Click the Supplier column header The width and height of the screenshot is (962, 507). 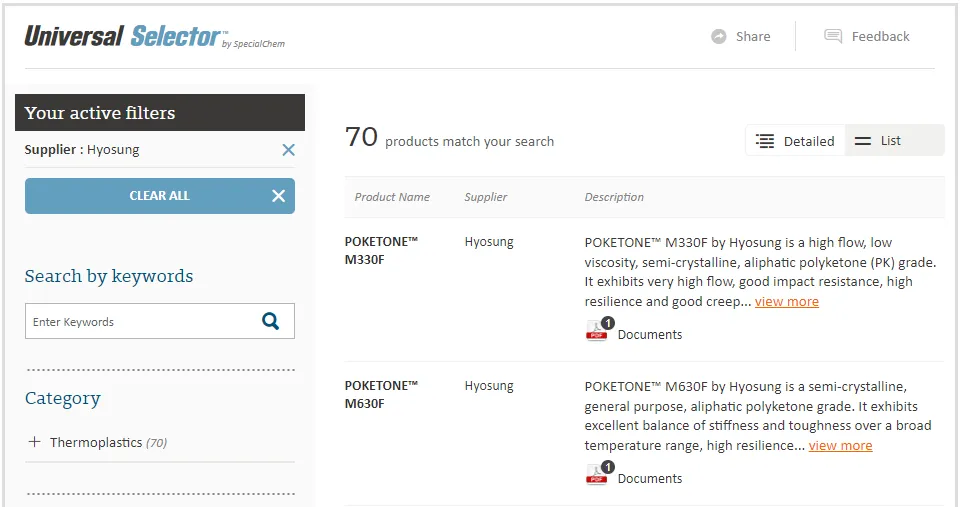pos(485,197)
